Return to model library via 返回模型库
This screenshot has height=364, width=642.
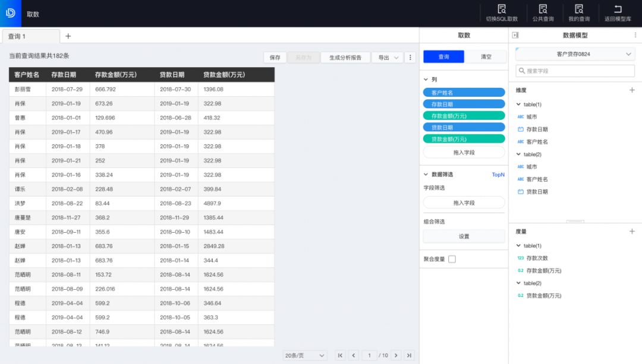coord(618,10)
